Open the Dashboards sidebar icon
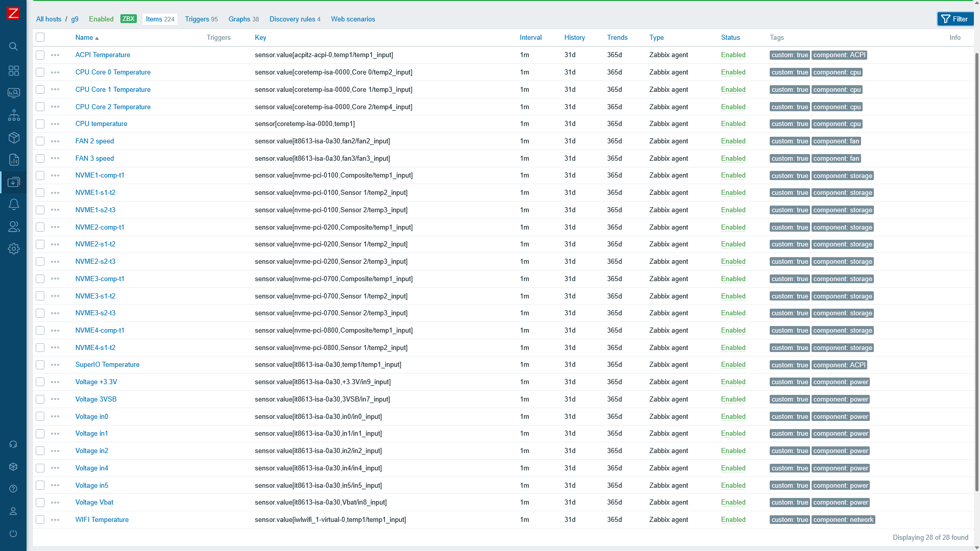 14,71
